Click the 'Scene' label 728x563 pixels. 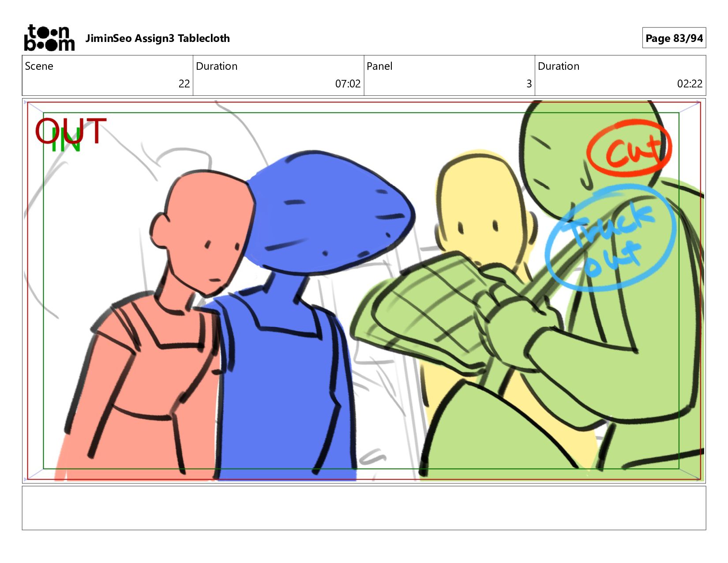click(39, 66)
